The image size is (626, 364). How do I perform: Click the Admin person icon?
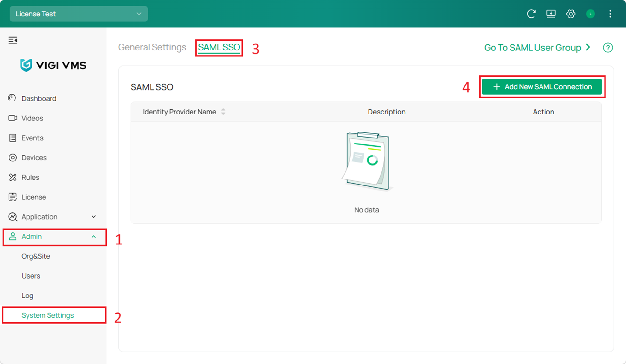13,236
